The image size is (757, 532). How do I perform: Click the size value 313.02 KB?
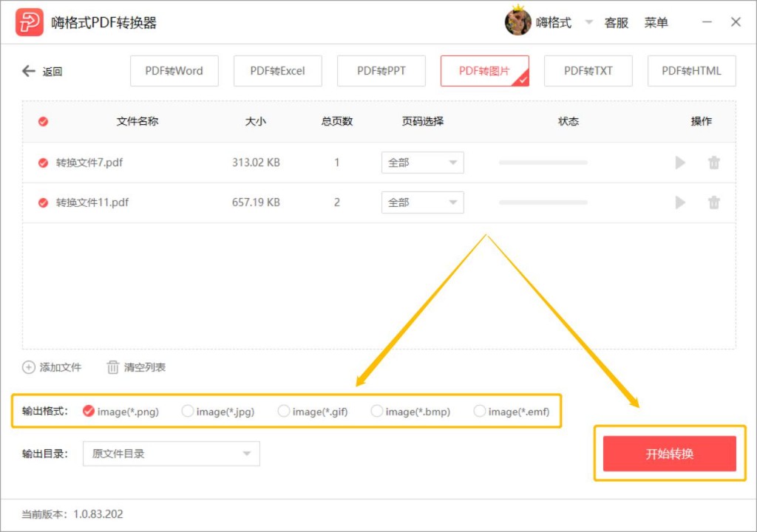point(256,163)
